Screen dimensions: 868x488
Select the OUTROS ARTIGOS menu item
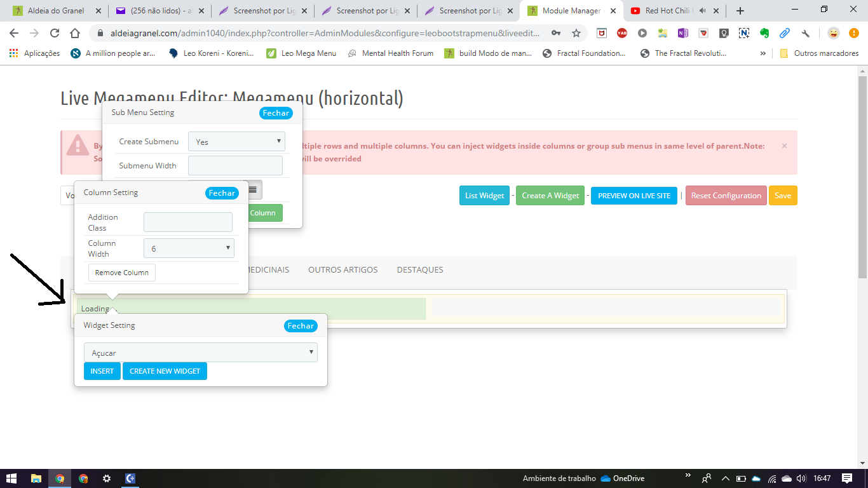tap(343, 270)
